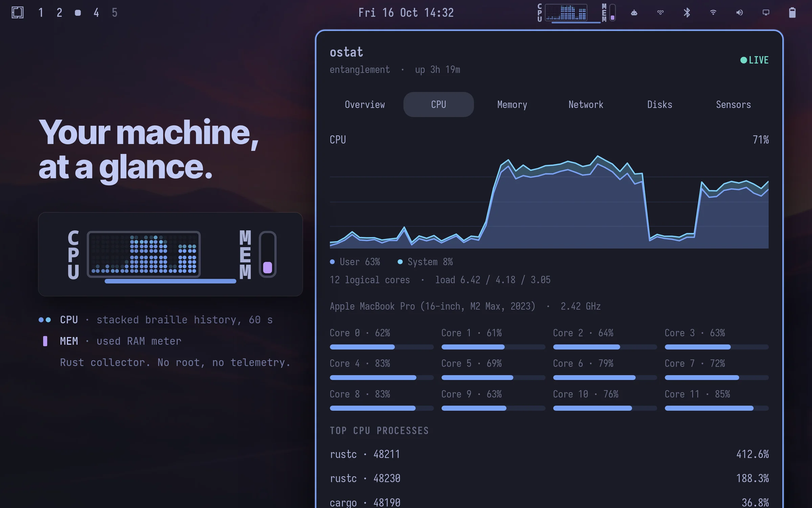Switch to the Memory tab
The image size is (812, 508).
(512, 105)
